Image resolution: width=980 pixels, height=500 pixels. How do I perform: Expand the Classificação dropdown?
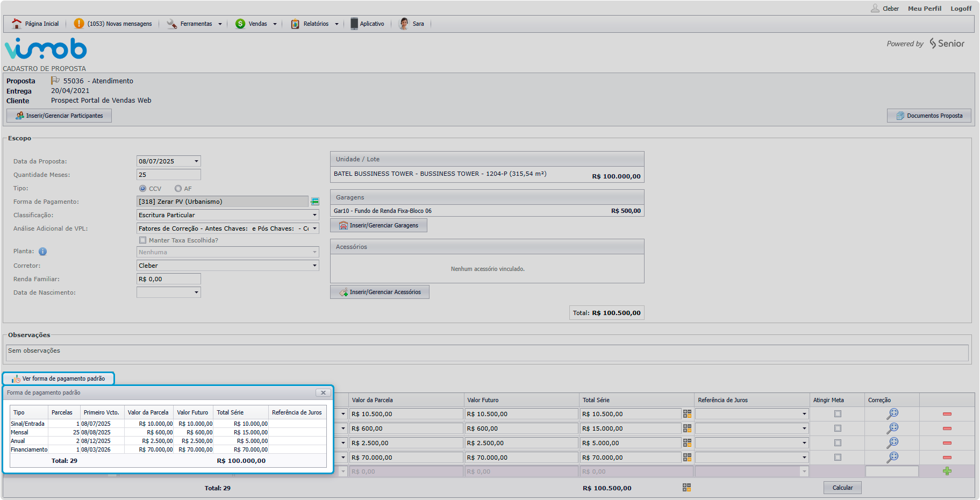tap(314, 215)
